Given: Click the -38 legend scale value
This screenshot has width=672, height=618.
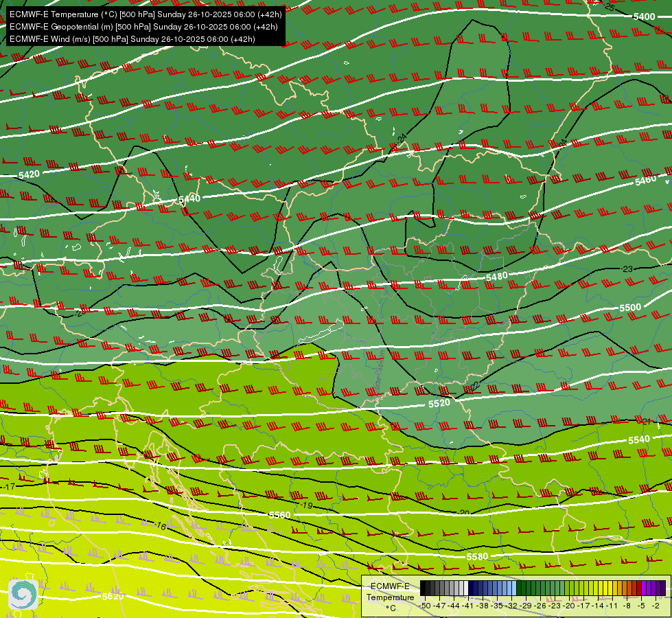Looking at the screenshot, I should [x=483, y=606].
